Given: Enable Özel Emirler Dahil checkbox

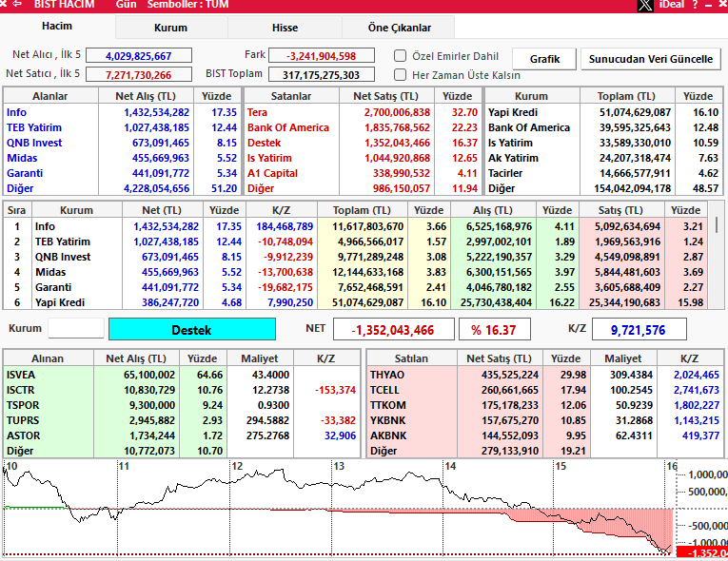Looking at the screenshot, I should click(x=400, y=56).
